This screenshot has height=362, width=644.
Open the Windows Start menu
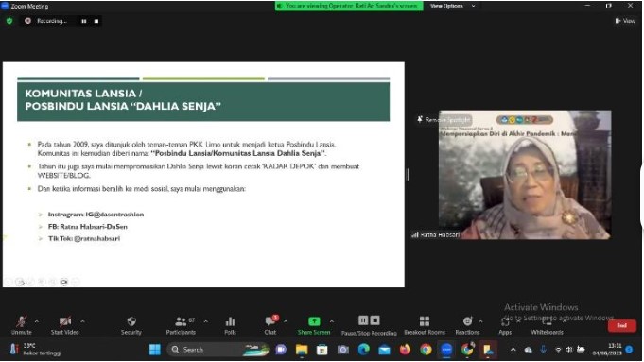(155, 350)
